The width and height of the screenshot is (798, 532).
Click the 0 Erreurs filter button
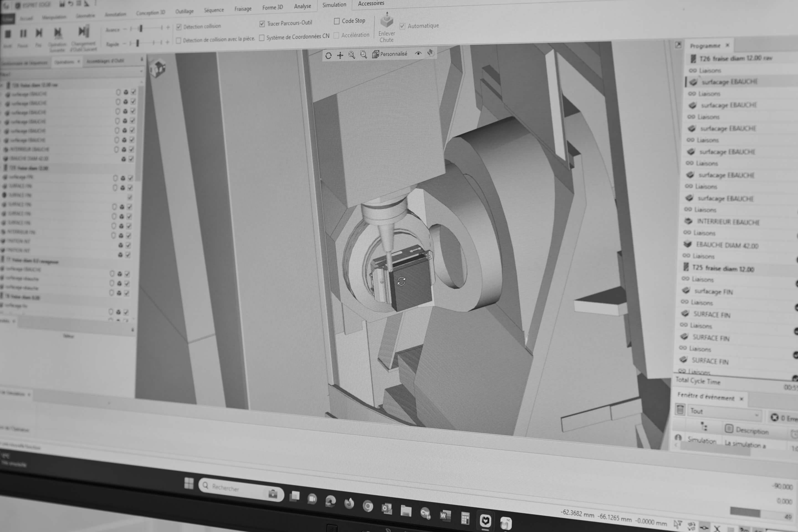click(x=784, y=418)
